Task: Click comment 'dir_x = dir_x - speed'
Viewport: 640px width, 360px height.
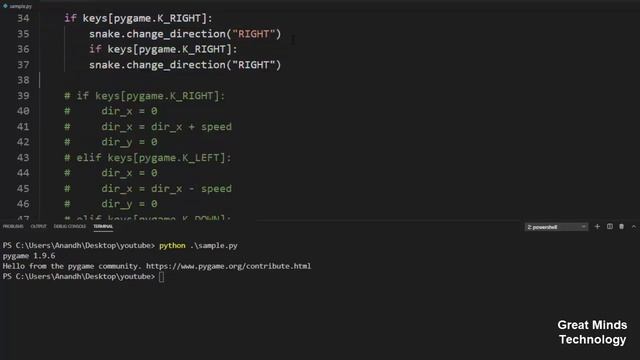Action: [x=167, y=189]
